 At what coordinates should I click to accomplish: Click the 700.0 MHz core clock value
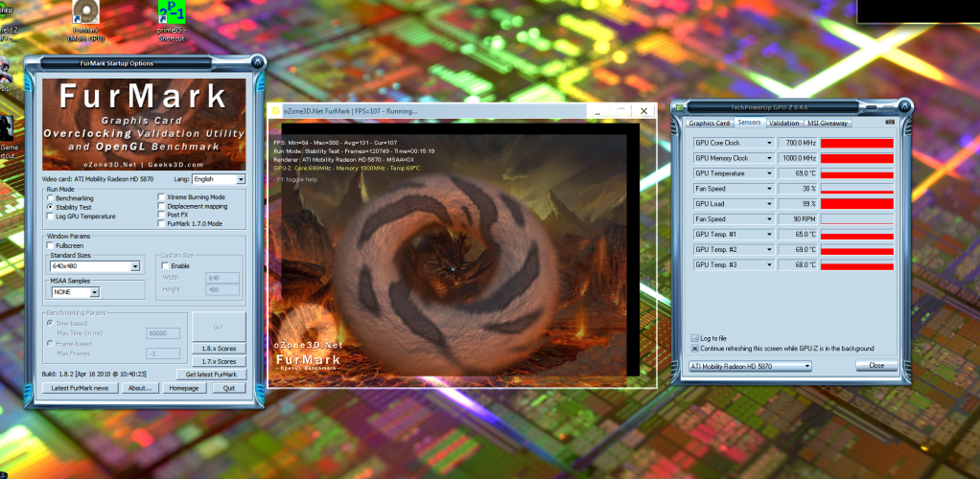coord(798,143)
